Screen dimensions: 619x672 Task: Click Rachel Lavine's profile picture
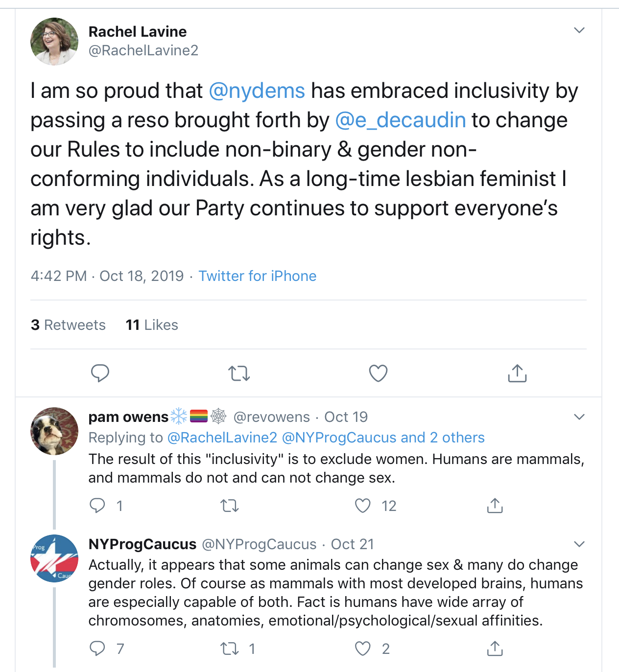click(54, 42)
